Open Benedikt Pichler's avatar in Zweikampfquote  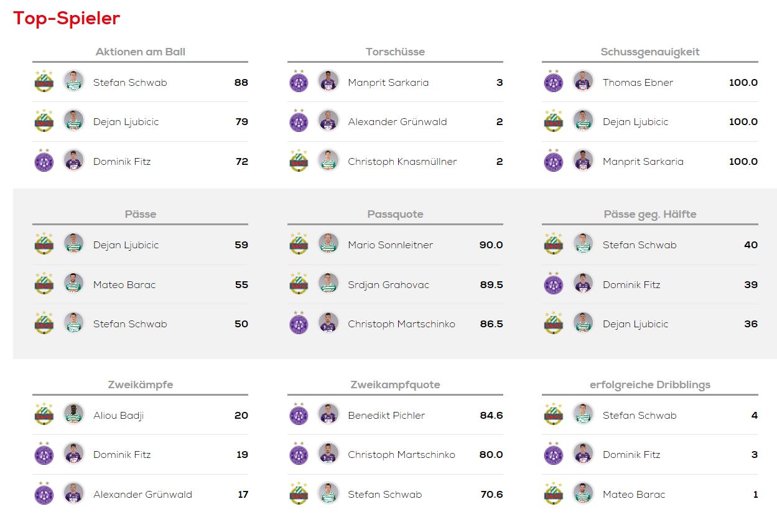328,415
